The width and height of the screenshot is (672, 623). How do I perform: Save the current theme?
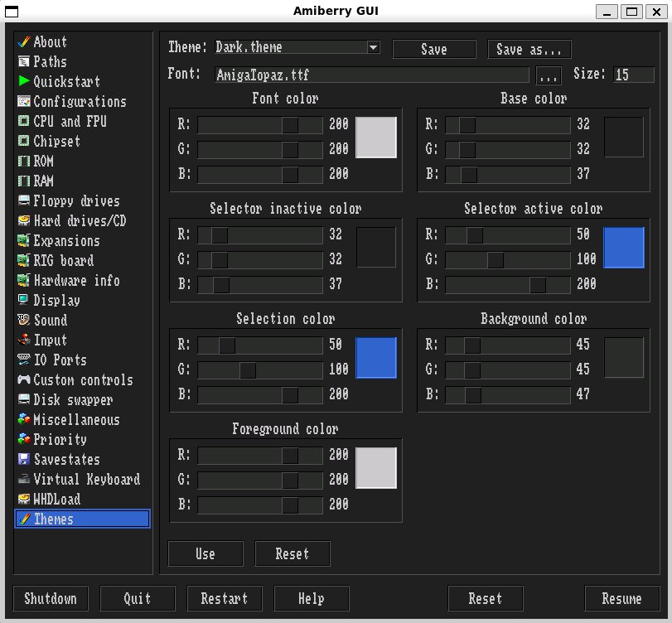(434, 49)
